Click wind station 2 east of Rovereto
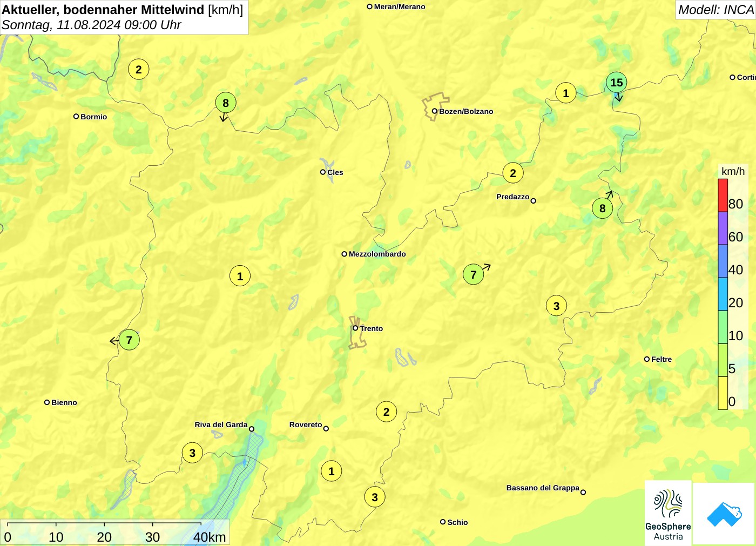756x546 pixels. pos(386,412)
